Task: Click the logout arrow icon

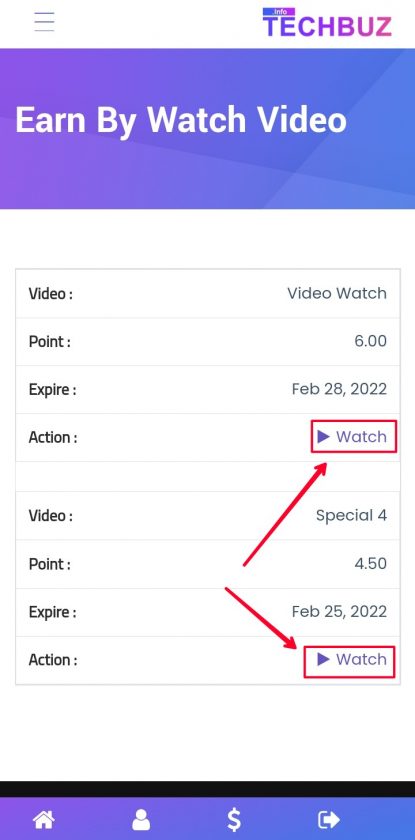Action: (328, 820)
